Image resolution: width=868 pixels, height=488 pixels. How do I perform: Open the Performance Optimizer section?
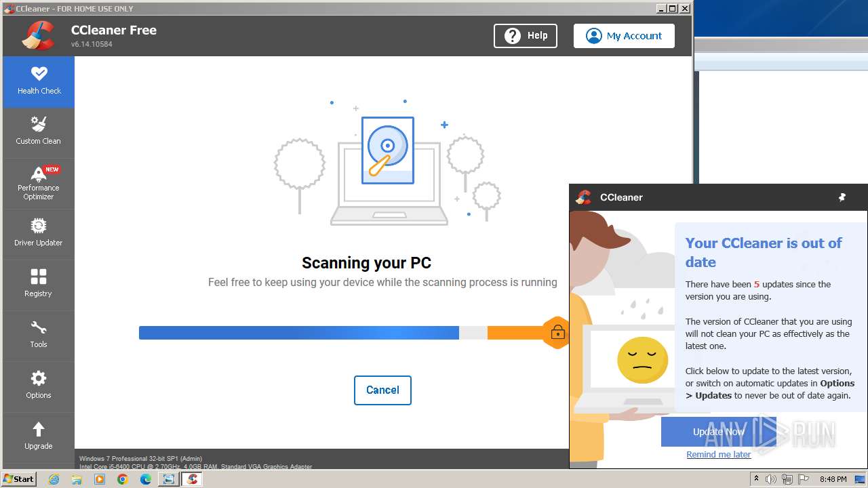click(x=39, y=183)
